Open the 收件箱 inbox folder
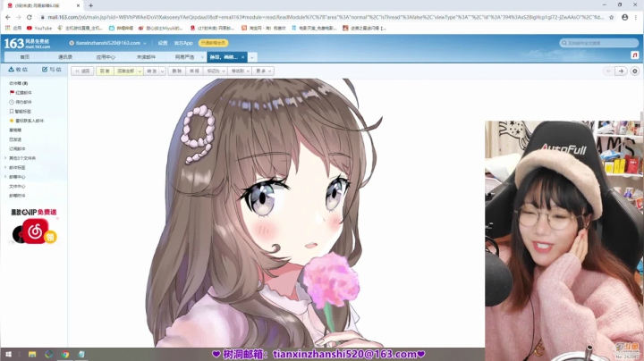The image size is (644, 361). point(19,83)
